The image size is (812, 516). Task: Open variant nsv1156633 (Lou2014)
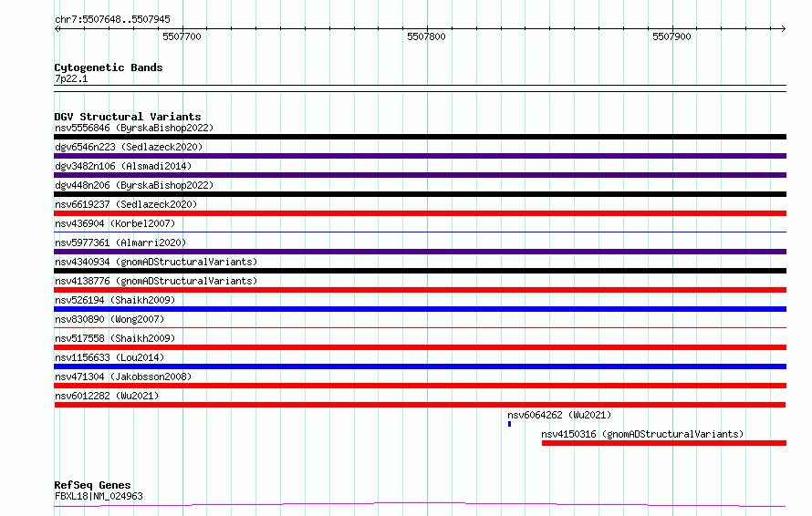click(109, 357)
